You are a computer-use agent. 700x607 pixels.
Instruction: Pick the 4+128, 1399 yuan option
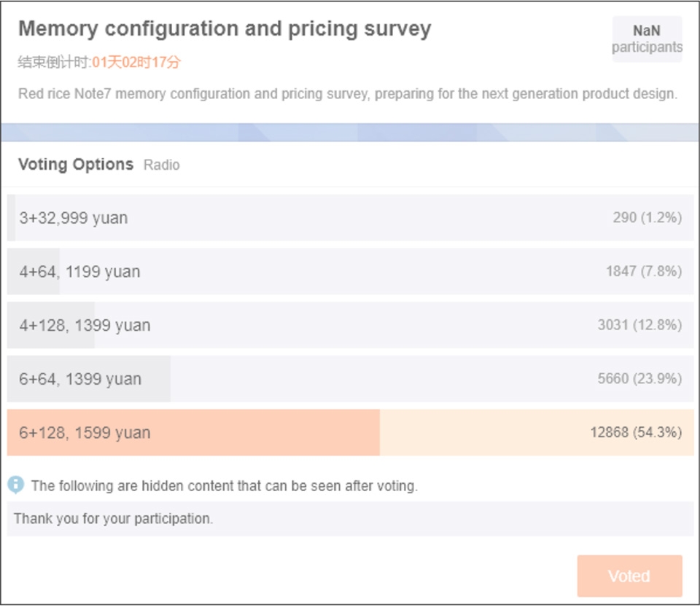click(351, 325)
